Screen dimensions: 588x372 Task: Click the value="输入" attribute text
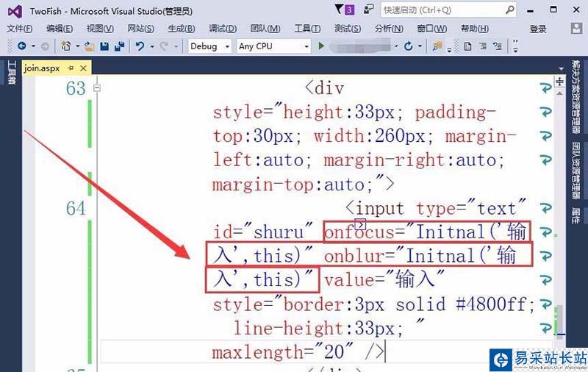(384, 280)
